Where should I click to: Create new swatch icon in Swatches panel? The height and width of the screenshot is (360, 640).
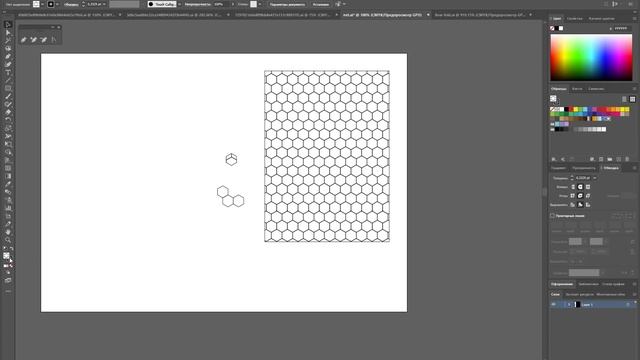coord(619,159)
